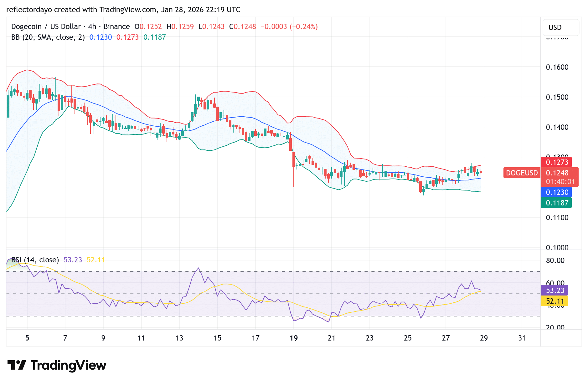
Task: Open the 4h timeframe selector
Action: (x=92, y=27)
